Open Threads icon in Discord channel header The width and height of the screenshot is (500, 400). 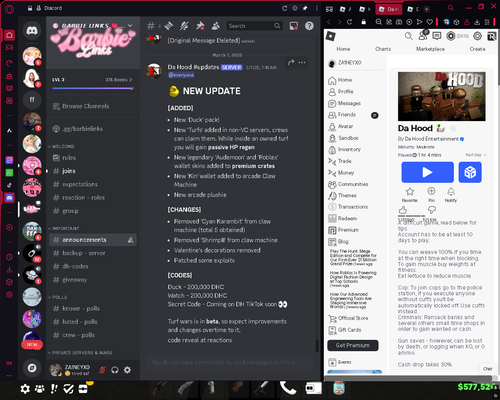(169, 26)
